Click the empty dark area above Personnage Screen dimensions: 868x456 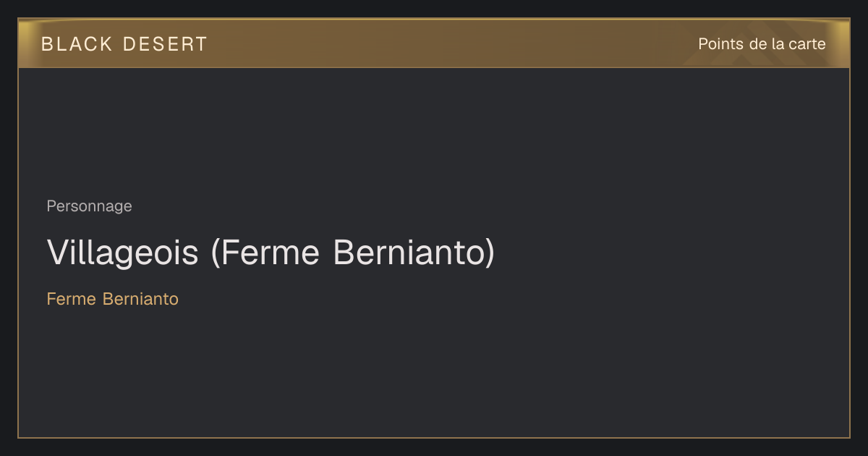[x=434, y=130]
